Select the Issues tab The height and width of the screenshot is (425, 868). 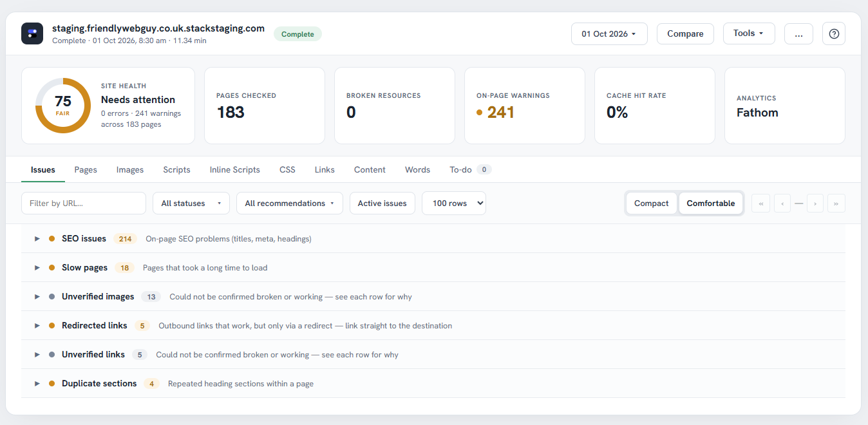coord(43,170)
